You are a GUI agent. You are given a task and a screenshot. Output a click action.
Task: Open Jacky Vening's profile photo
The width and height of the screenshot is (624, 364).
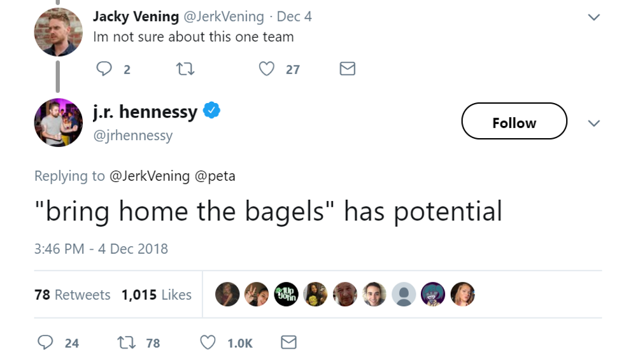point(58,32)
